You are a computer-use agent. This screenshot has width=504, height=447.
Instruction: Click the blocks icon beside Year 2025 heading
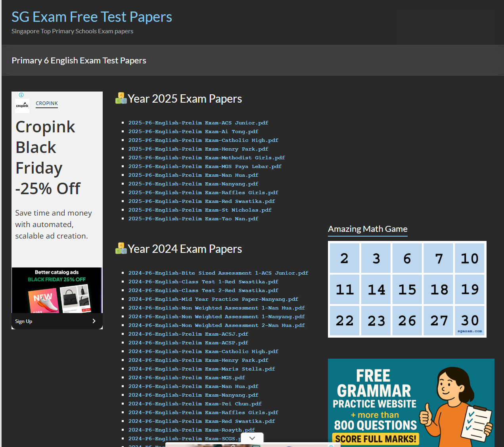click(121, 98)
